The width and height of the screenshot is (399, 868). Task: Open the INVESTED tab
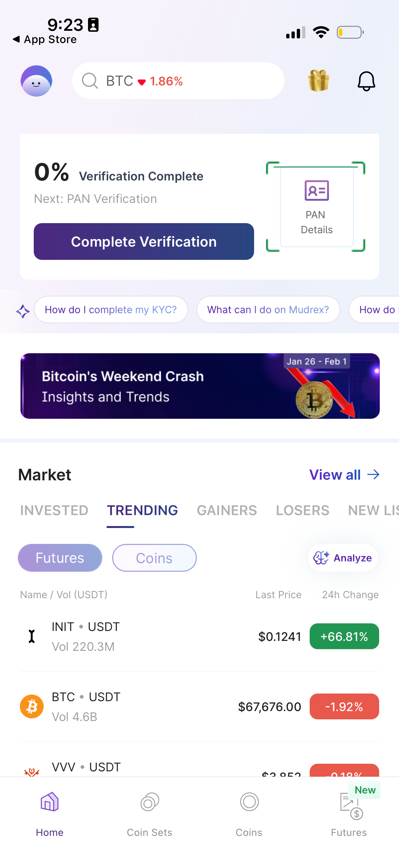(x=54, y=510)
